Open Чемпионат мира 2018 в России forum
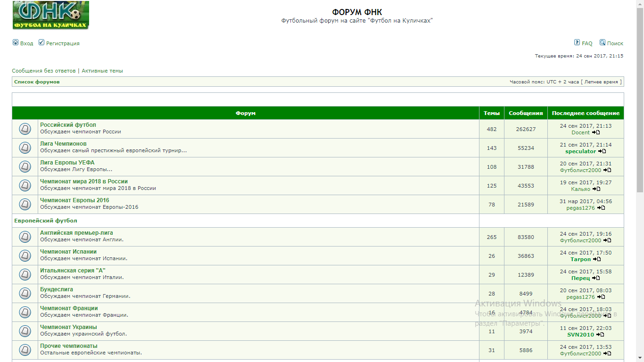The height and width of the screenshot is (362, 644). tap(84, 181)
